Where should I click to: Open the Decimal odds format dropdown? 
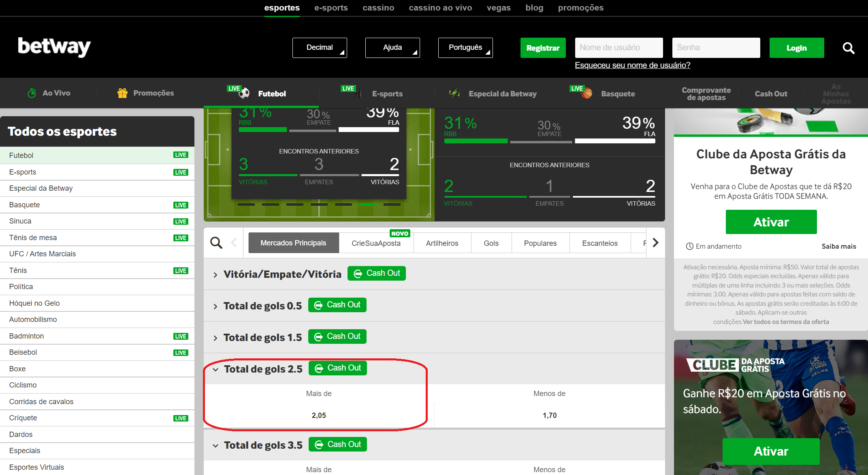click(x=320, y=48)
